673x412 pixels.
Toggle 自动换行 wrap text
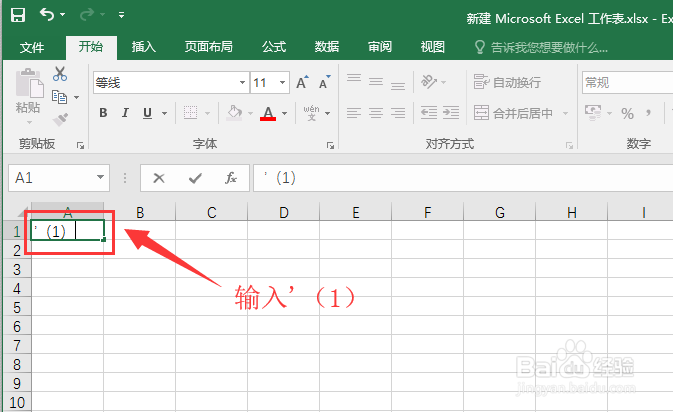click(507, 82)
